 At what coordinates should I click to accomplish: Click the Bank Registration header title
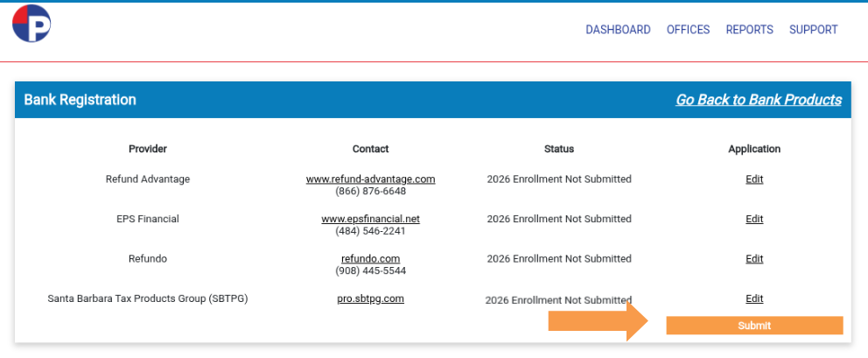pyautogui.click(x=80, y=100)
